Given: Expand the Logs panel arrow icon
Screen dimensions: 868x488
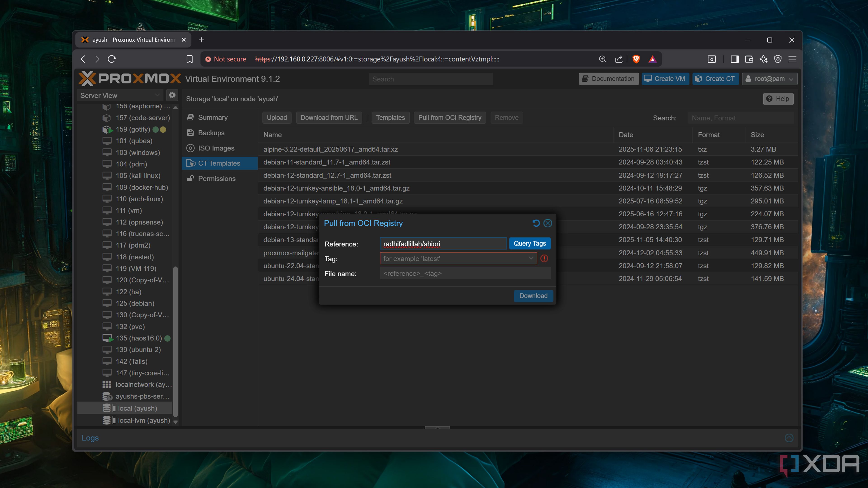Looking at the screenshot, I should (789, 438).
